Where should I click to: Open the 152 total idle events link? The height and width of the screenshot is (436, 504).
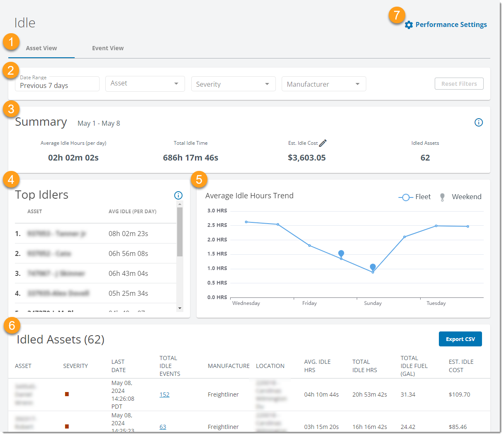[164, 395]
